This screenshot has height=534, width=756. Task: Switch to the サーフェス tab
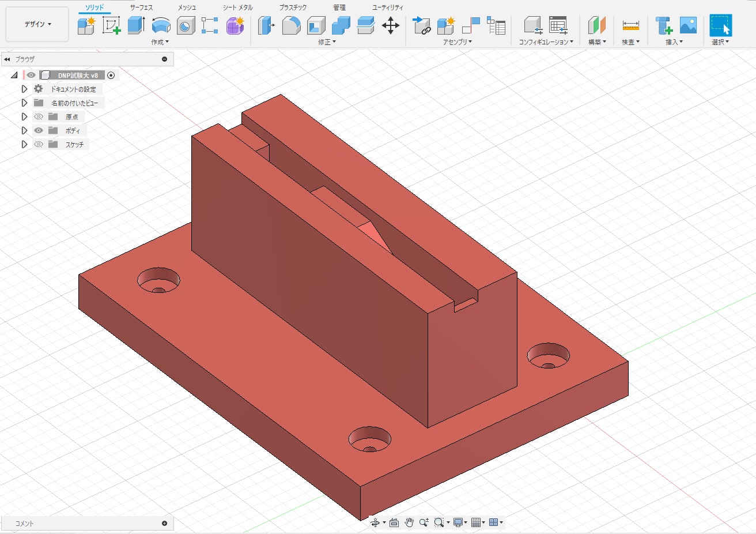coord(141,7)
